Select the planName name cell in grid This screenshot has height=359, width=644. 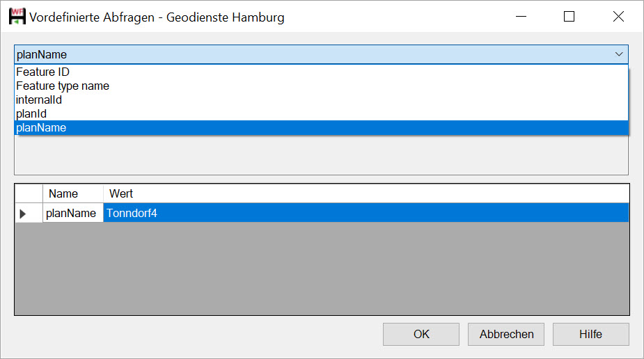(x=72, y=214)
